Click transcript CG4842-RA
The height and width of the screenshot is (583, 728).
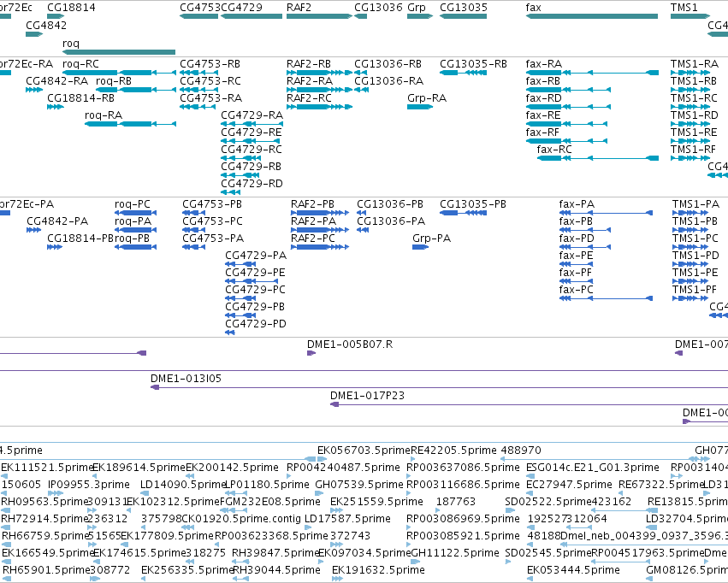[x=34, y=90]
